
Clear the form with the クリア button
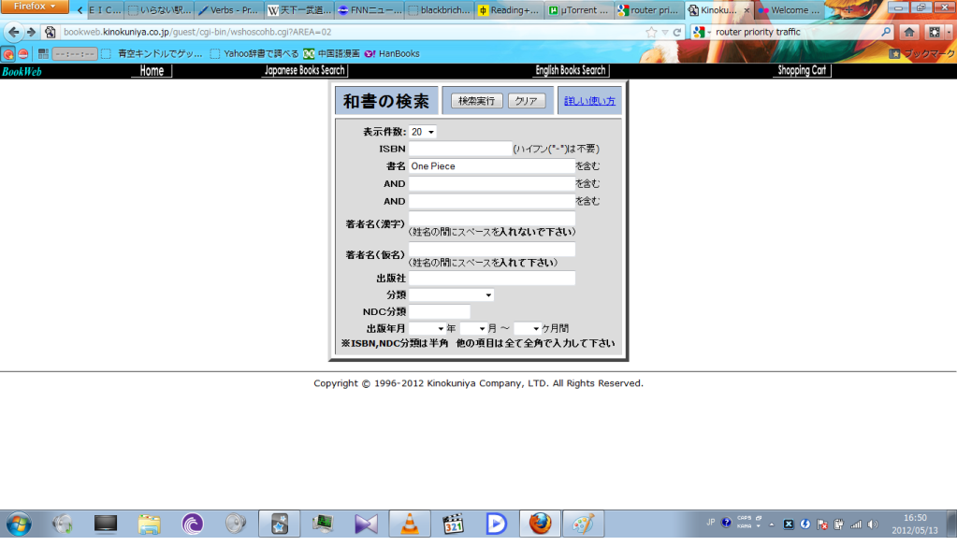pos(525,100)
